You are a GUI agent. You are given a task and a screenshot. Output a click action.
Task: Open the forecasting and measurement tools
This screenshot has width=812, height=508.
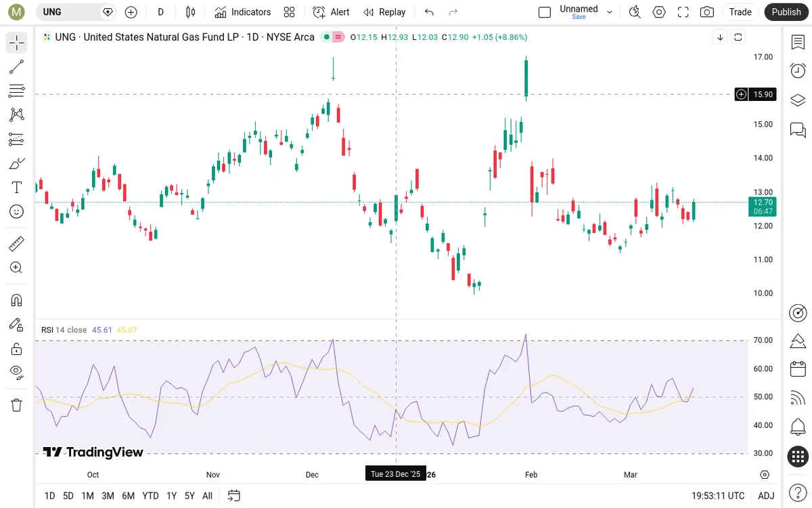17,139
